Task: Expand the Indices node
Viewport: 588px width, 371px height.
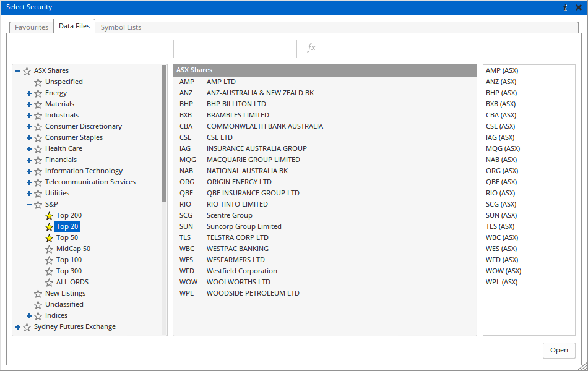Action: 29,316
